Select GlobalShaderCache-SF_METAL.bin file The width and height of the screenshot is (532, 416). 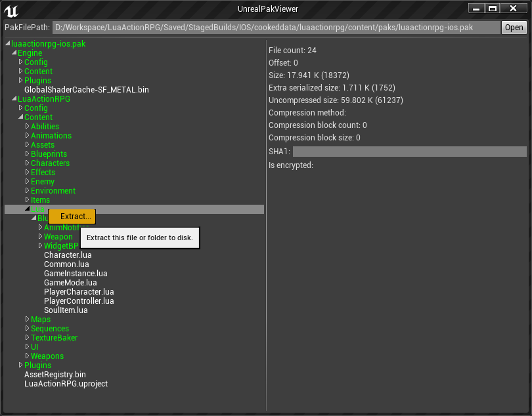(x=87, y=90)
